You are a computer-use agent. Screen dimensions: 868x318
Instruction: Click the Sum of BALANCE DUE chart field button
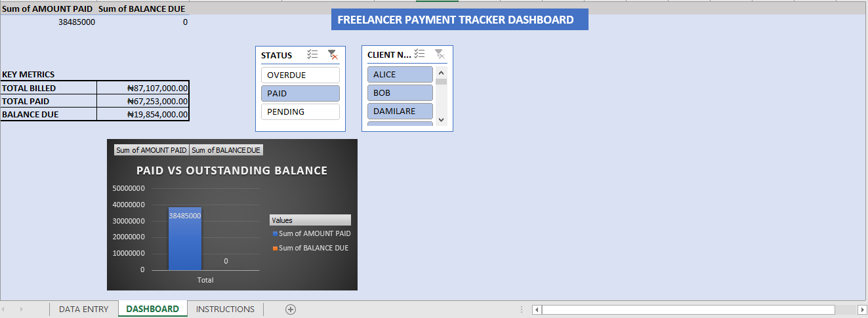point(226,150)
